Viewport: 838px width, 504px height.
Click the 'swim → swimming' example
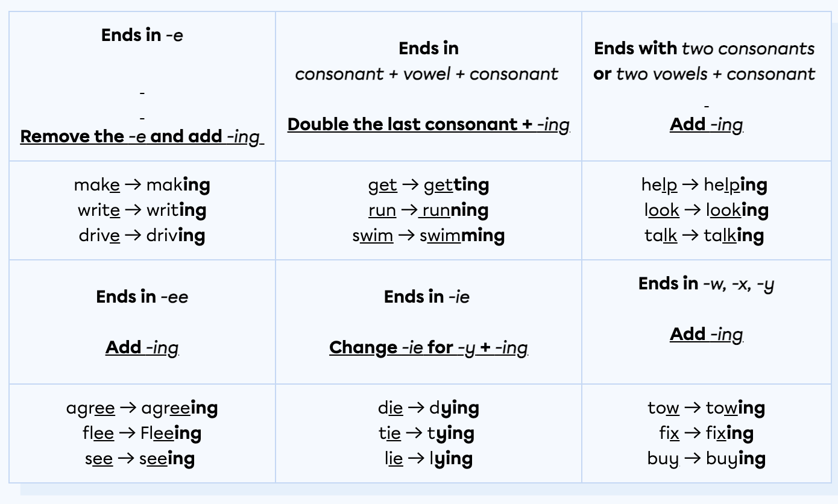428,235
